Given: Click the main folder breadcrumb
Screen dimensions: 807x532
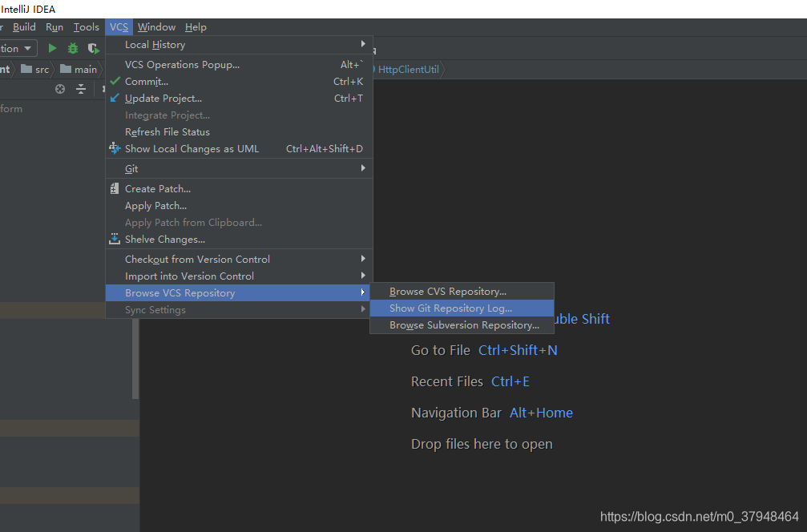Looking at the screenshot, I should click(x=79, y=70).
